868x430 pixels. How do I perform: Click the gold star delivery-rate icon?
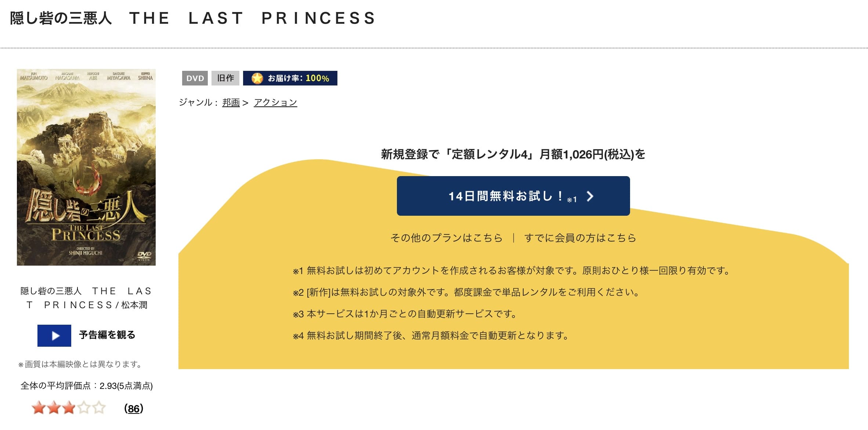point(257,78)
